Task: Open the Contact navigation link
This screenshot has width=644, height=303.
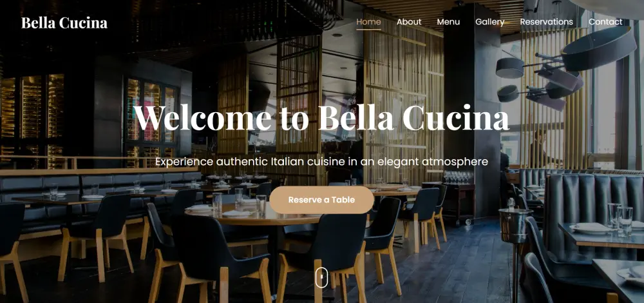Action: point(605,22)
